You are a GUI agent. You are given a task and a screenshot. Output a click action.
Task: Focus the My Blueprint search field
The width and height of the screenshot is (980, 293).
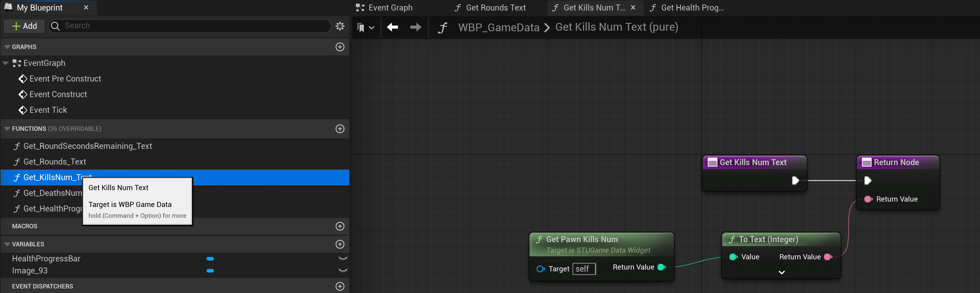[189, 26]
